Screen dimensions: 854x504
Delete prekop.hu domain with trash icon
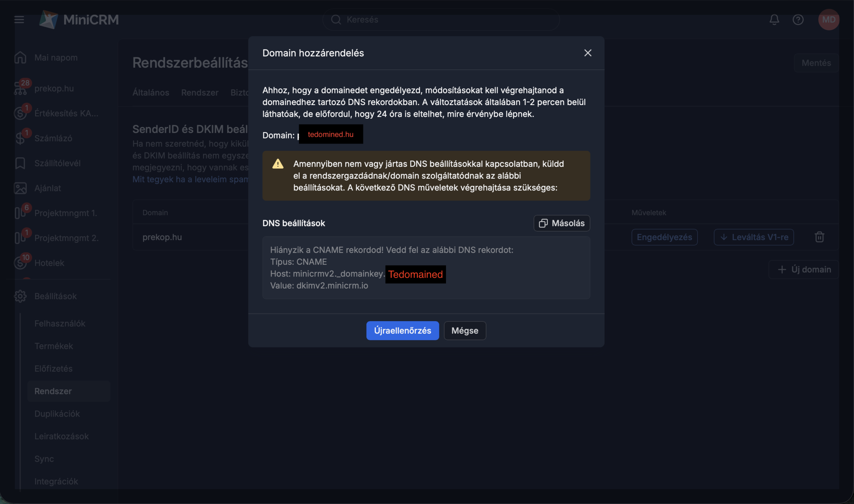point(819,237)
